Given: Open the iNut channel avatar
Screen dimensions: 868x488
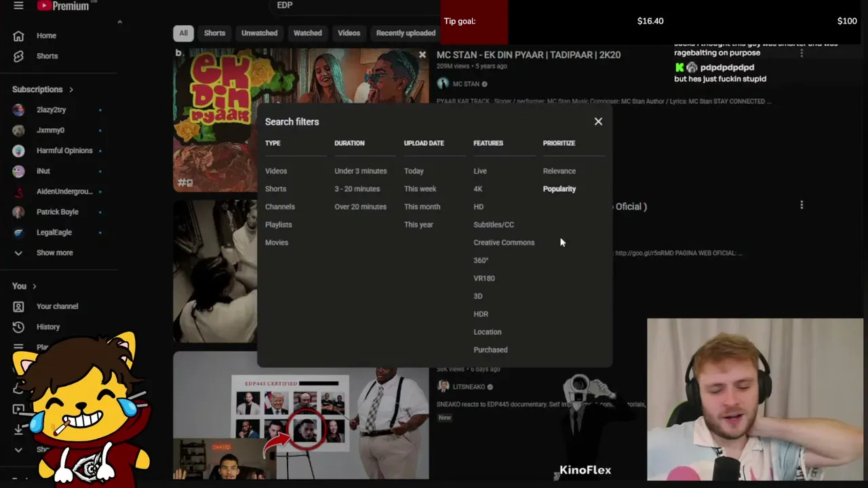Looking at the screenshot, I should (x=18, y=171).
